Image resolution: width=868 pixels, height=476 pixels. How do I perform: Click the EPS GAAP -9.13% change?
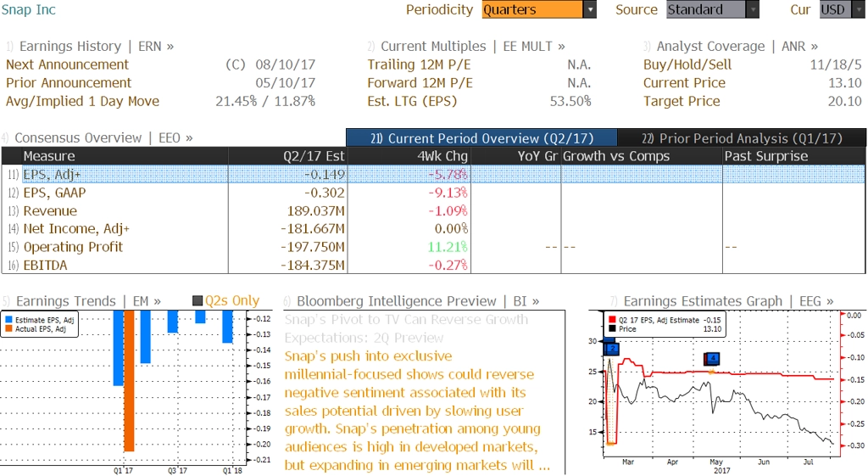(448, 193)
